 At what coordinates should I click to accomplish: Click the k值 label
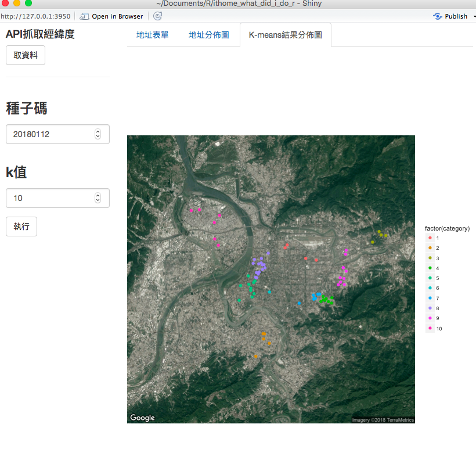[16, 172]
